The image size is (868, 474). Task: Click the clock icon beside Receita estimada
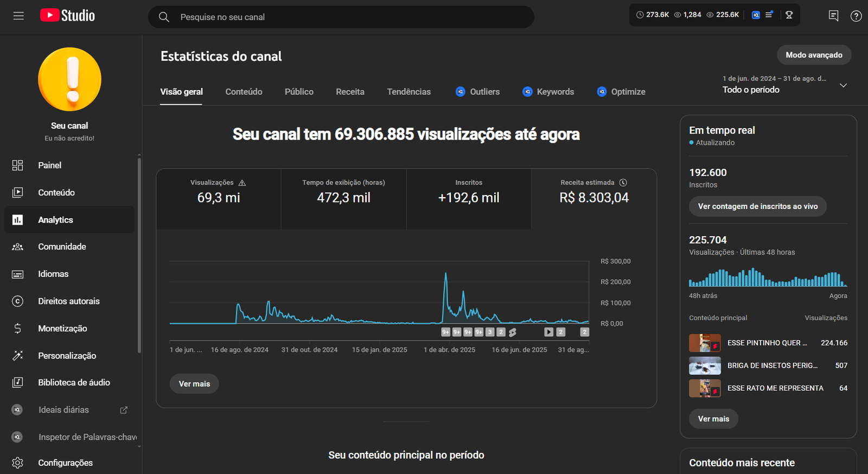pyautogui.click(x=623, y=182)
